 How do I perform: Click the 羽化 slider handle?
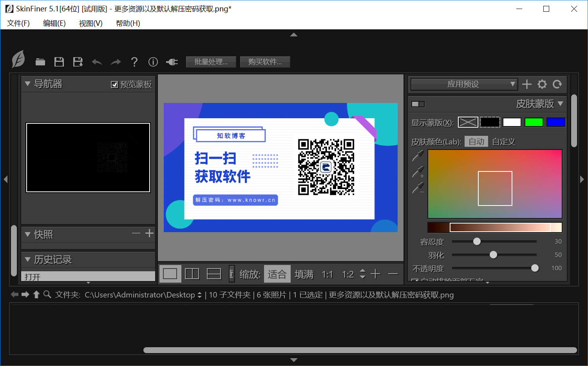click(493, 255)
